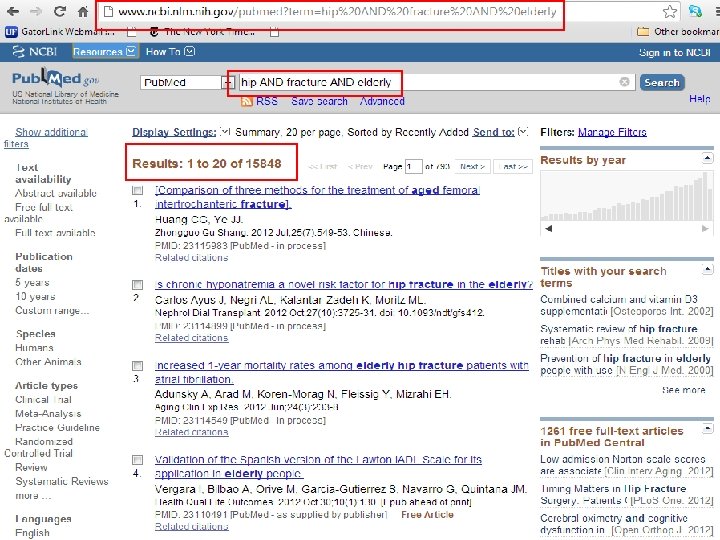720x540 pixels.
Task: Filter article type Review
Action: pyautogui.click(x=31, y=467)
